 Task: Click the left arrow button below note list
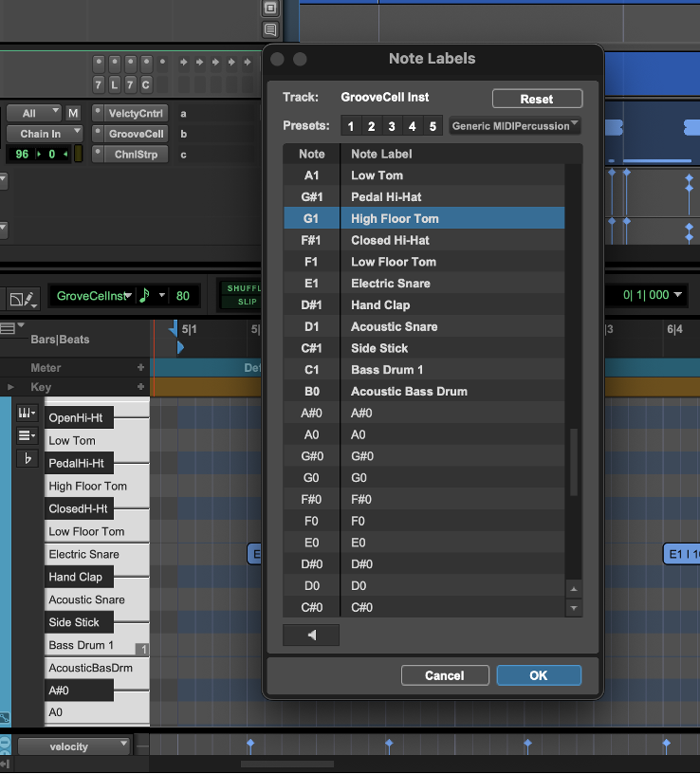point(311,636)
